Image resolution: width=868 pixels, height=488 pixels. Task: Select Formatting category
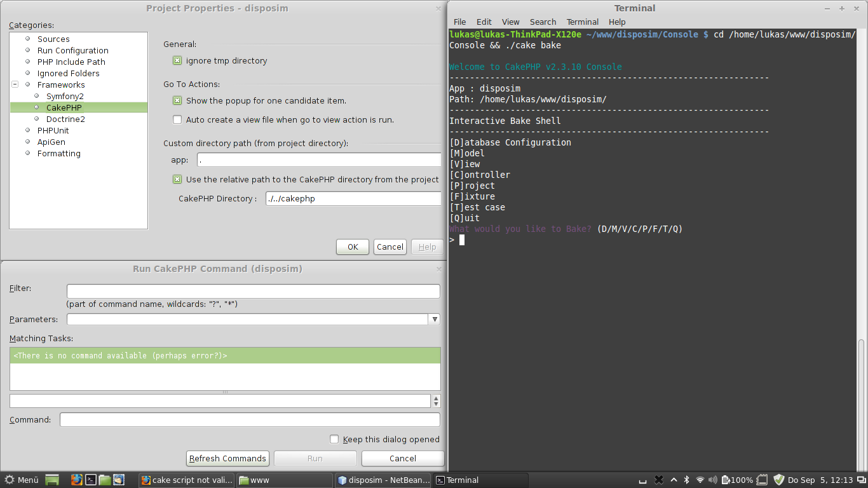point(58,153)
